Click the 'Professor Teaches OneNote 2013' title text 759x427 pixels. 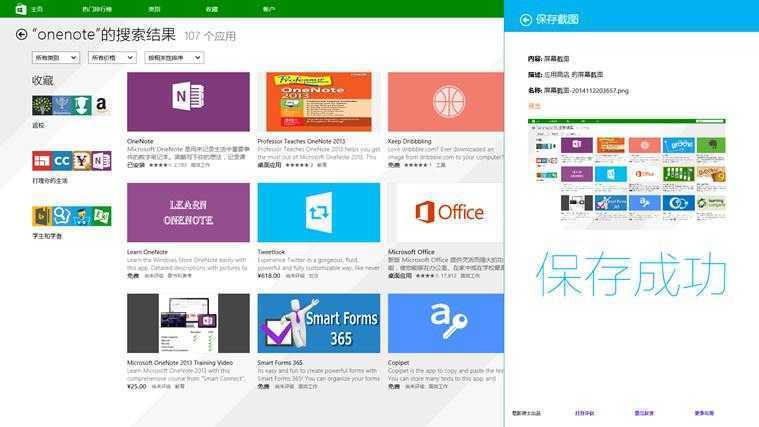[x=301, y=141]
